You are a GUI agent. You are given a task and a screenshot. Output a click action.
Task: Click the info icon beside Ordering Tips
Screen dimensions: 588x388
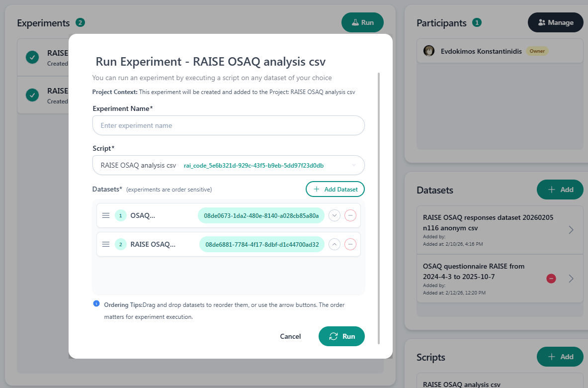pyautogui.click(x=96, y=303)
